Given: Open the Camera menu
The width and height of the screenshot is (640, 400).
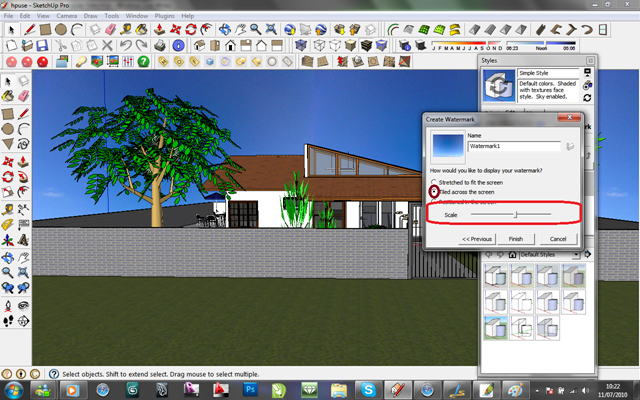Looking at the screenshot, I should click(67, 16).
